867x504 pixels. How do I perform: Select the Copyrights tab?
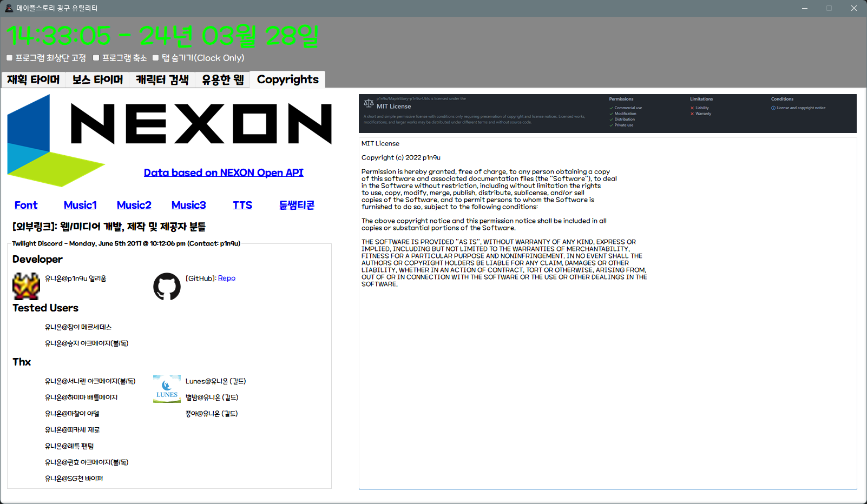(x=287, y=79)
